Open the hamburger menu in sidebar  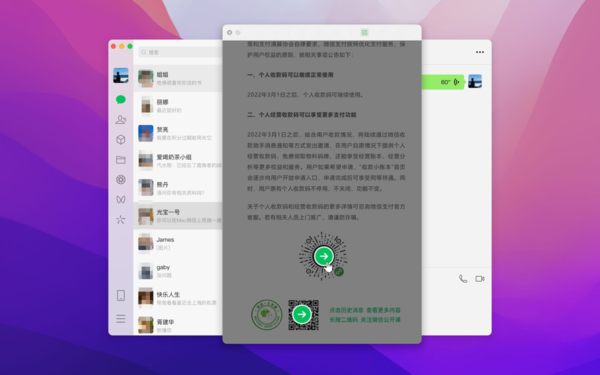(121, 319)
